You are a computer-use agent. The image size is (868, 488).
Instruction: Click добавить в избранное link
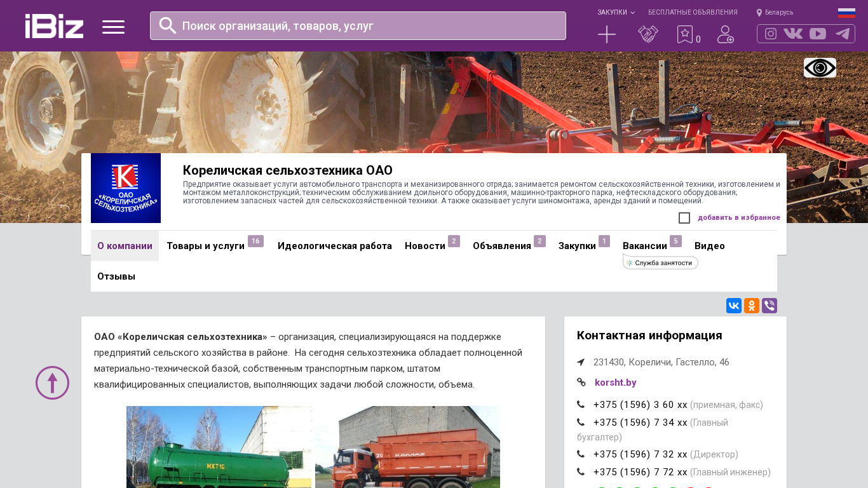739,217
